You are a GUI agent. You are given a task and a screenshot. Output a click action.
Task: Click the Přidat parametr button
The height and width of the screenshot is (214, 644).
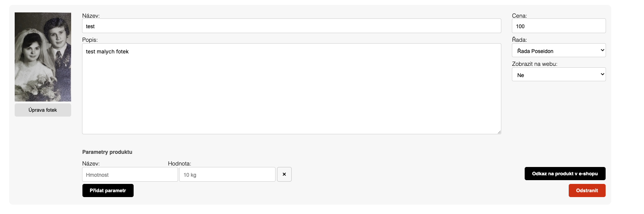(108, 191)
